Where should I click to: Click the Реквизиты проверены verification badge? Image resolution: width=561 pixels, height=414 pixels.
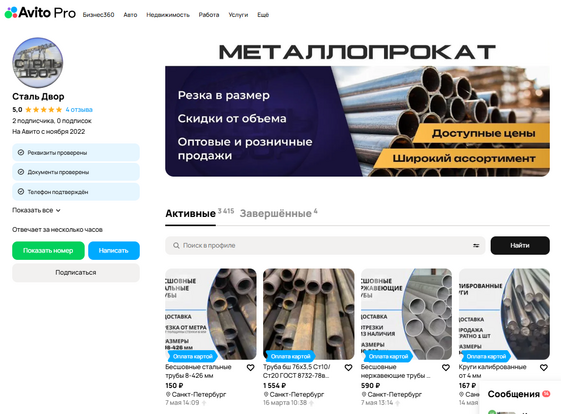click(x=76, y=152)
